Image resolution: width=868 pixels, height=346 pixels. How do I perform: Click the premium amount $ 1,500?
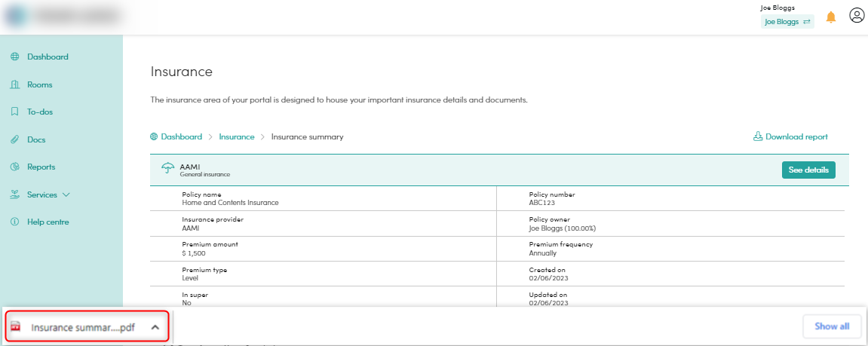point(194,253)
